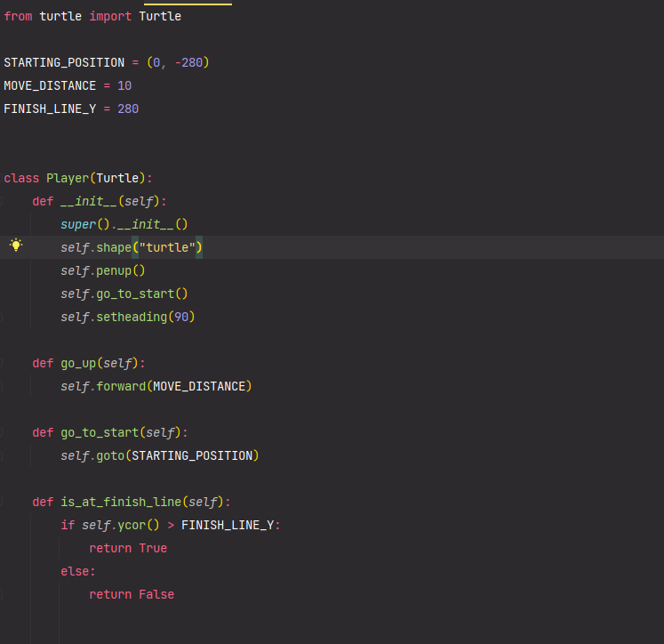
Task: Click the "turtle" string argument
Action: 167,247
